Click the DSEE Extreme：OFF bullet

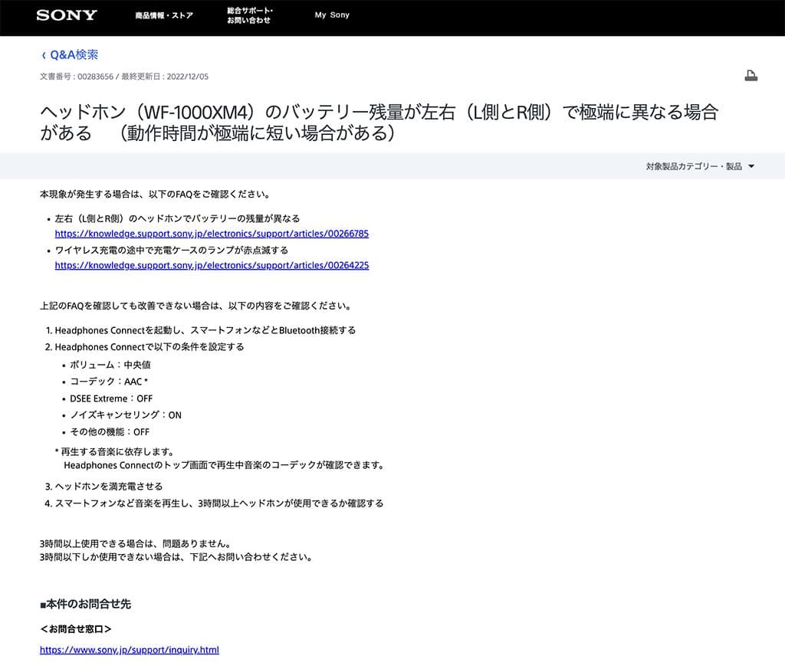click(111, 398)
